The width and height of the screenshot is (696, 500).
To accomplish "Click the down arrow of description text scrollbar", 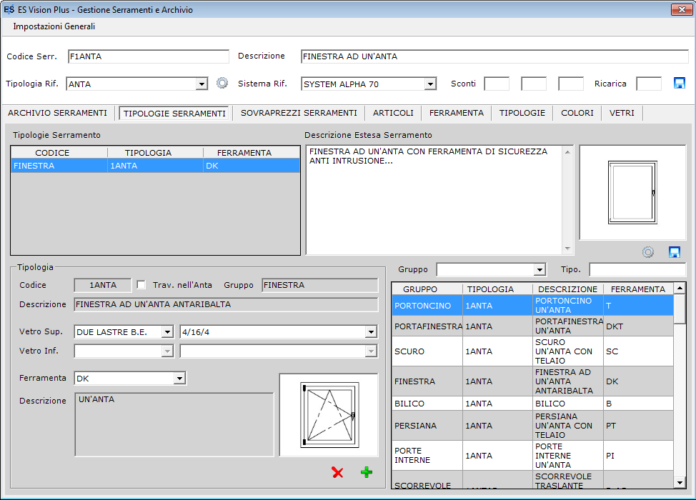I will click(x=567, y=249).
